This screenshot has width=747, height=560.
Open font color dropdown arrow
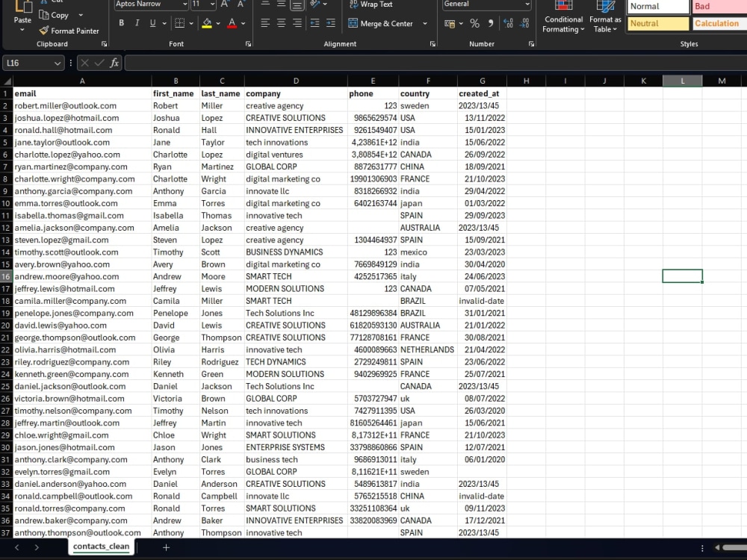243,23
